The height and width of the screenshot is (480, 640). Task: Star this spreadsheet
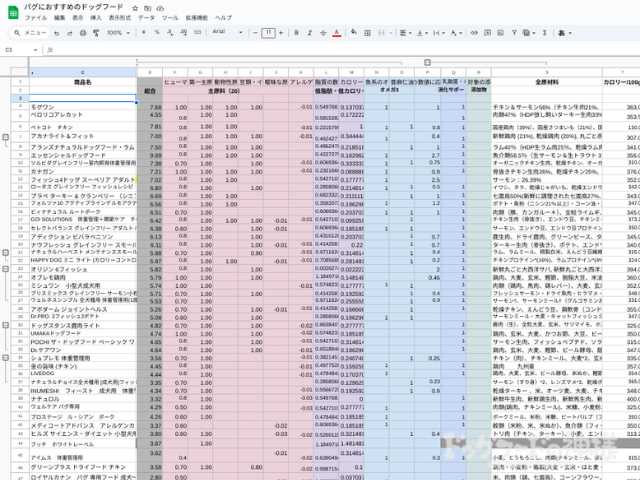[x=135, y=8]
